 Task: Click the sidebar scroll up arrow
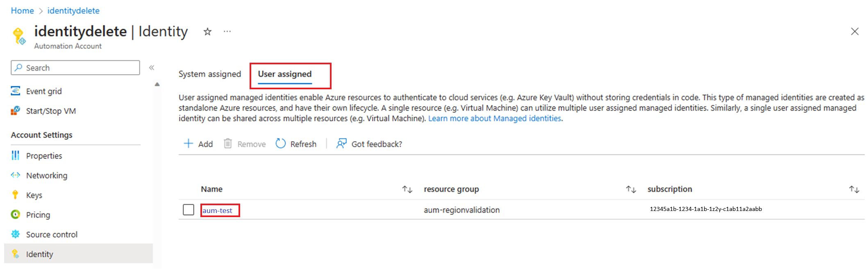pyautogui.click(x=157, y=84)
